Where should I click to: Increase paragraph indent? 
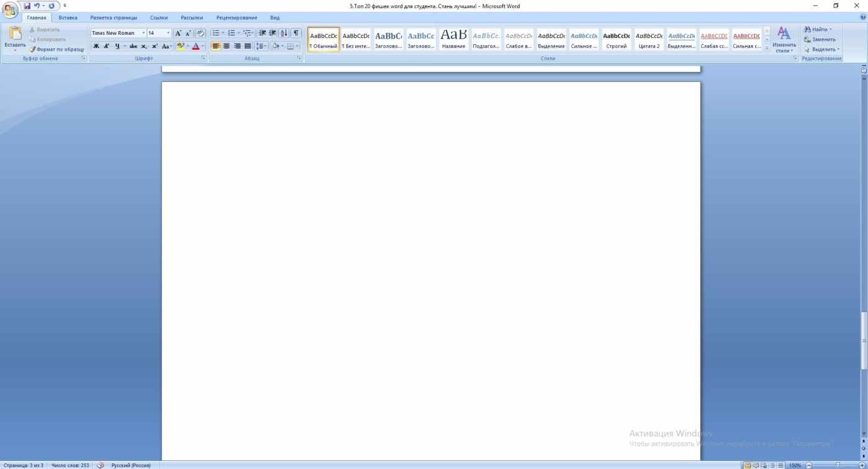(x=273, y=33)
